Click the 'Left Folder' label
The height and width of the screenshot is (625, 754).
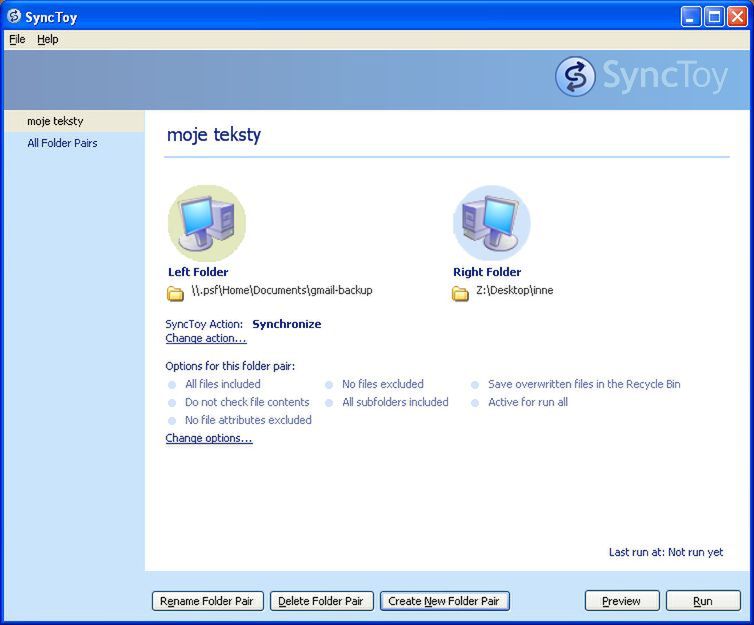pos(198,272)
